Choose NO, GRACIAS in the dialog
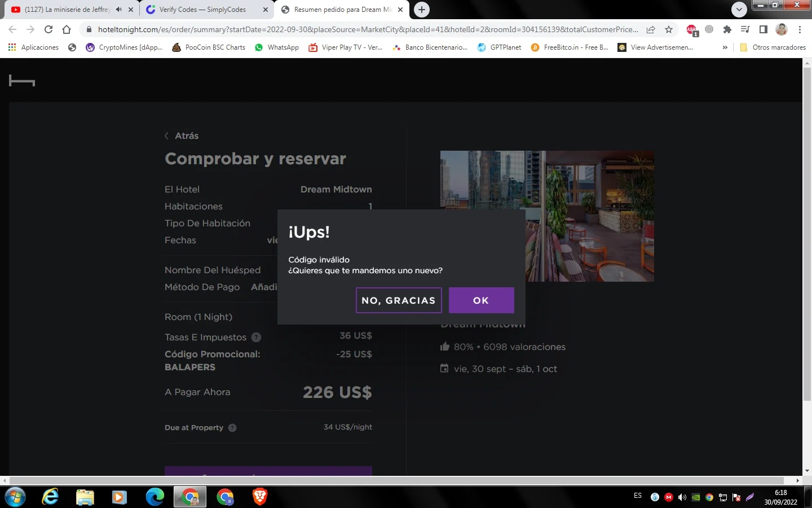Viewport: 812px width, 508px height. pos(399,300)
